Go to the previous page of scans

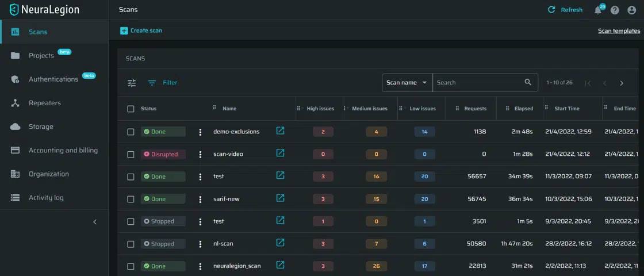point(604,83)
